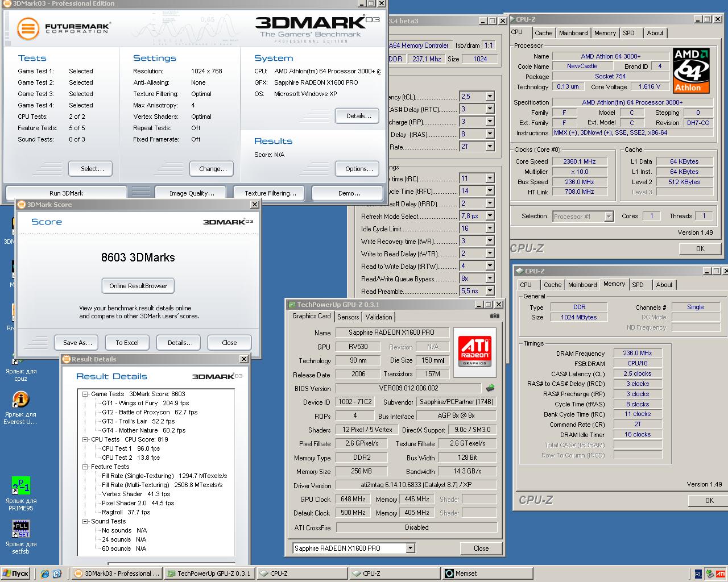Open the Processor selection dropdown in CPU-Z
This screenshot has width=728, height=582.
609,217
